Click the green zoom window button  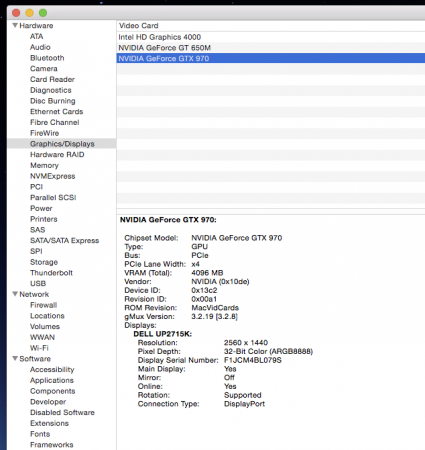pyautogui.click(x=43, y=13)
